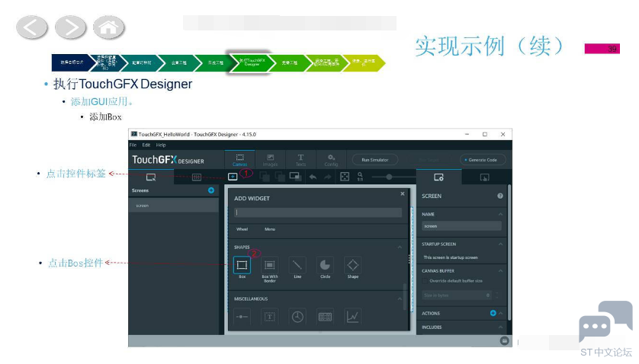Collapse the STARTUP SCREEN section
This screenshot has height=364, width=639.
[500, 244]
